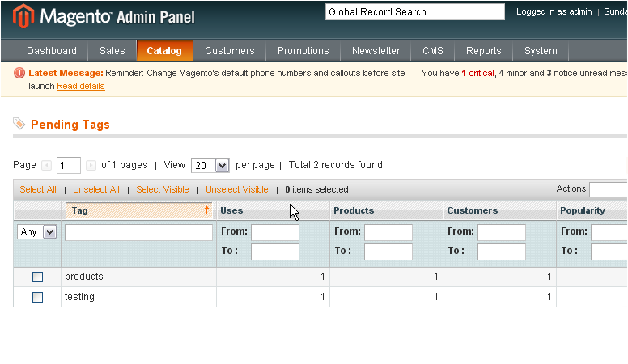Click Select All link
The width and height of the screenshot is (628, 364).
[38, 189]
